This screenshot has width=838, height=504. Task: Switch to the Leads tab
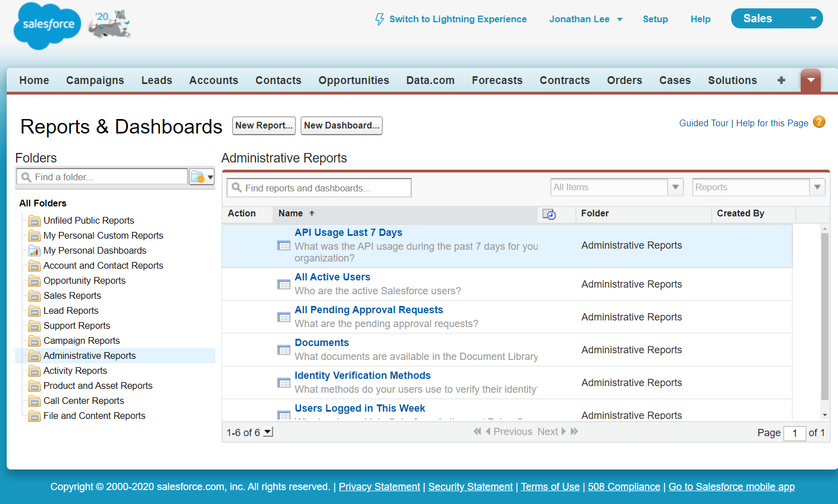coord(156,80)
